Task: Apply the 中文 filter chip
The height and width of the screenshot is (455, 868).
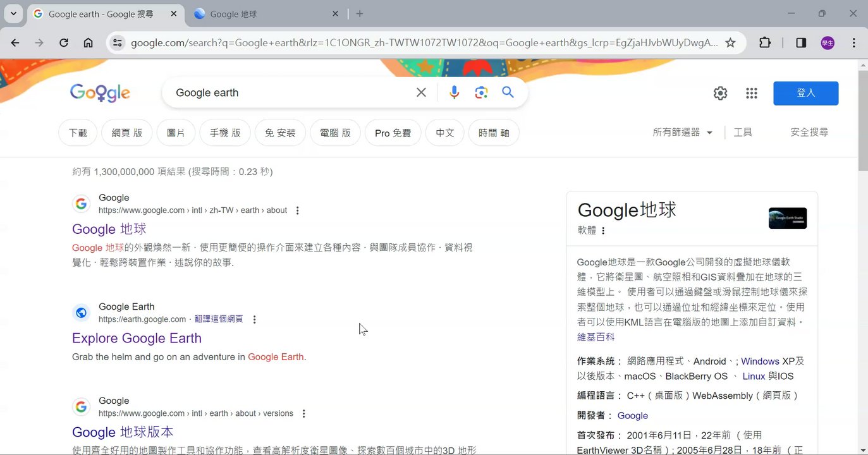Action: pos(445,133)
